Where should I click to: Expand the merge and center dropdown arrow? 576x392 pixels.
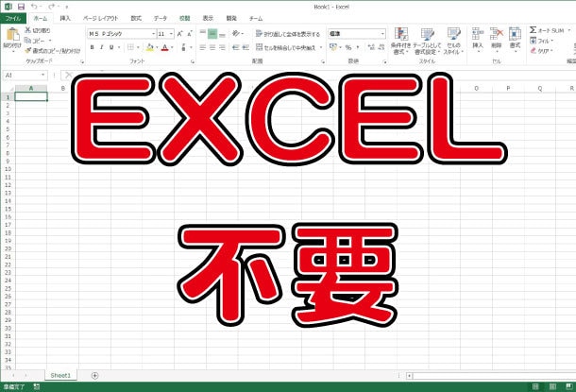pyautogui.click(x=321, y=47)
